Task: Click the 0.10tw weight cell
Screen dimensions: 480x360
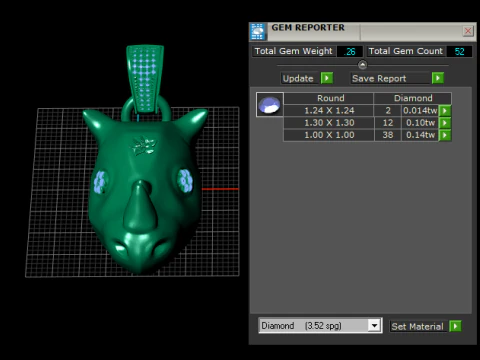Action: coord(420,123)
